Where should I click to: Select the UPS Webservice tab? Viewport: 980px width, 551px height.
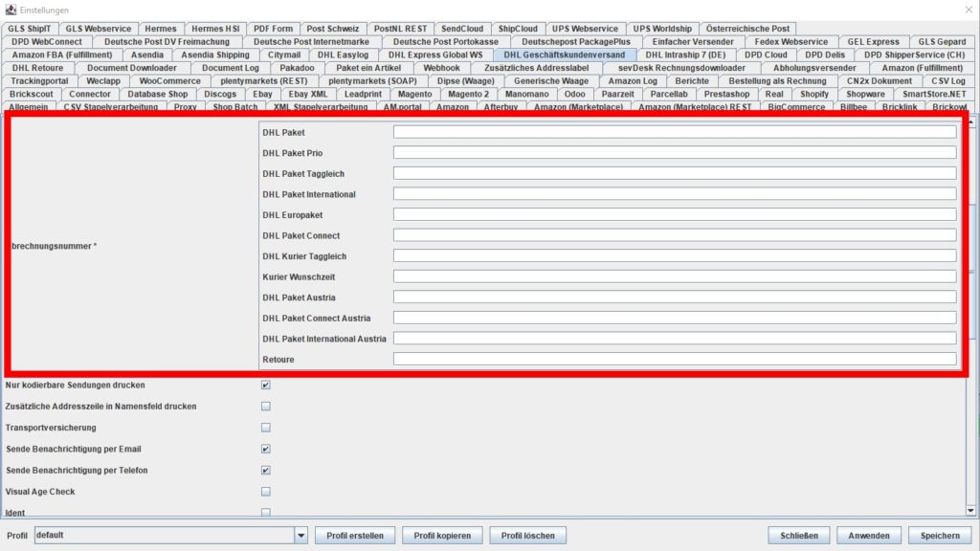585,29
